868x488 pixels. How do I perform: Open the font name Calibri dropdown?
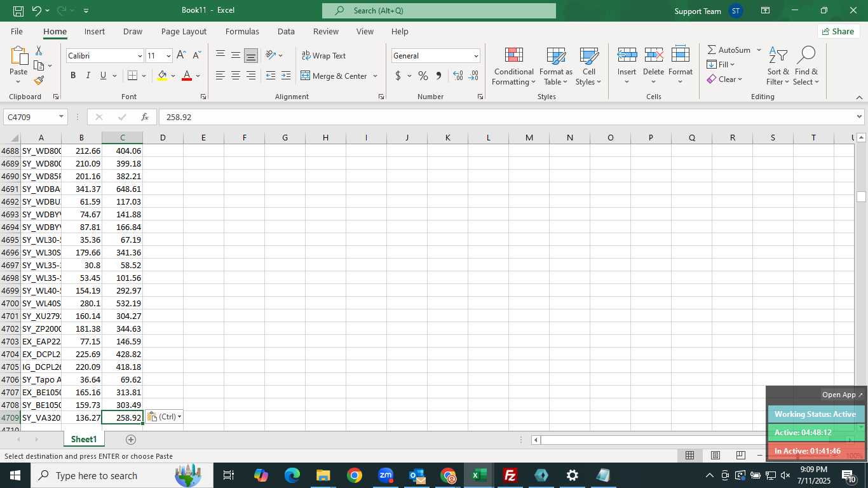(x=140, y=56)
